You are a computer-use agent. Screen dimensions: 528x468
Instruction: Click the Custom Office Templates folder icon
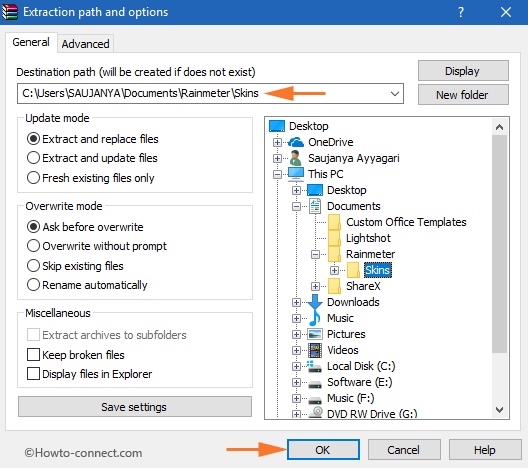pyautogui.click(x=334, y=222)
